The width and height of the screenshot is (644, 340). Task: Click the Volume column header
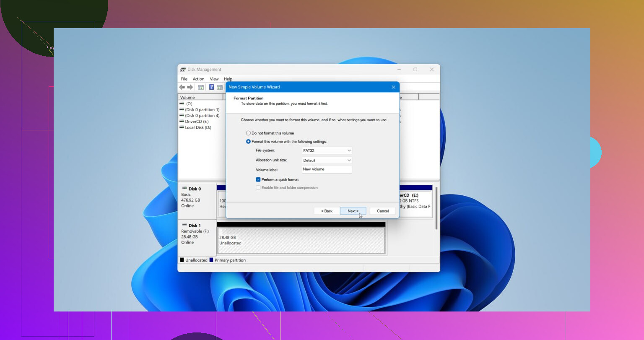pos(201,97)
